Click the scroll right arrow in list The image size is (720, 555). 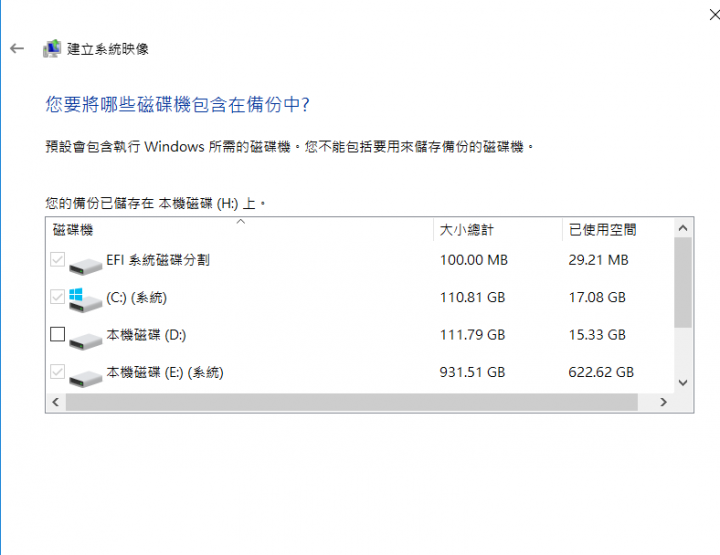point(664,402)
